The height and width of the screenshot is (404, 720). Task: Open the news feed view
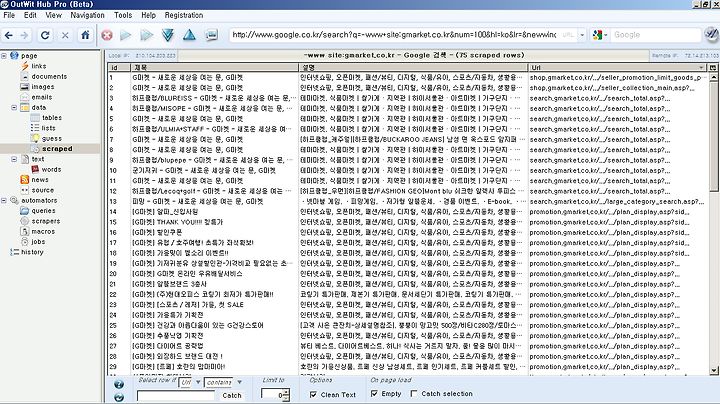click(x=40, y=180)
